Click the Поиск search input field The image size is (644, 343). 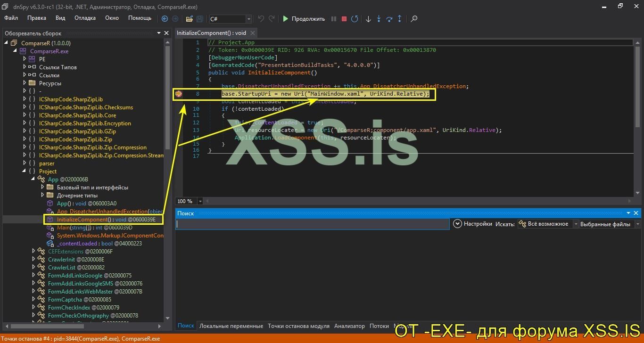(x=312, y=224)
